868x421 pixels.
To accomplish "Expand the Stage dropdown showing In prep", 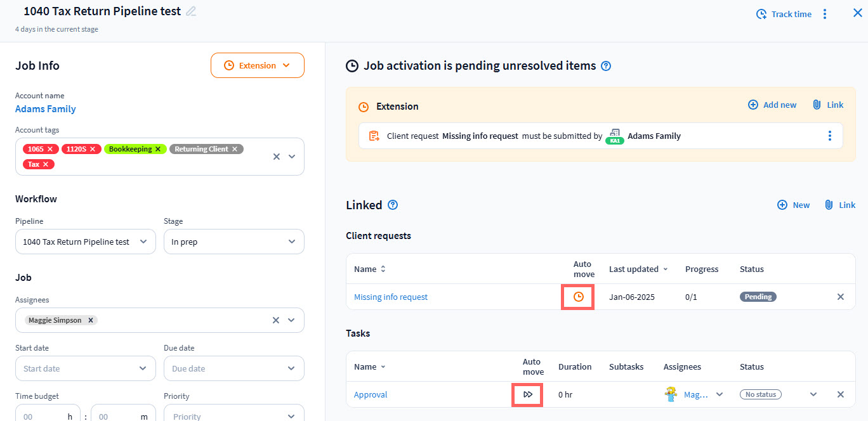I will [233, 242].
